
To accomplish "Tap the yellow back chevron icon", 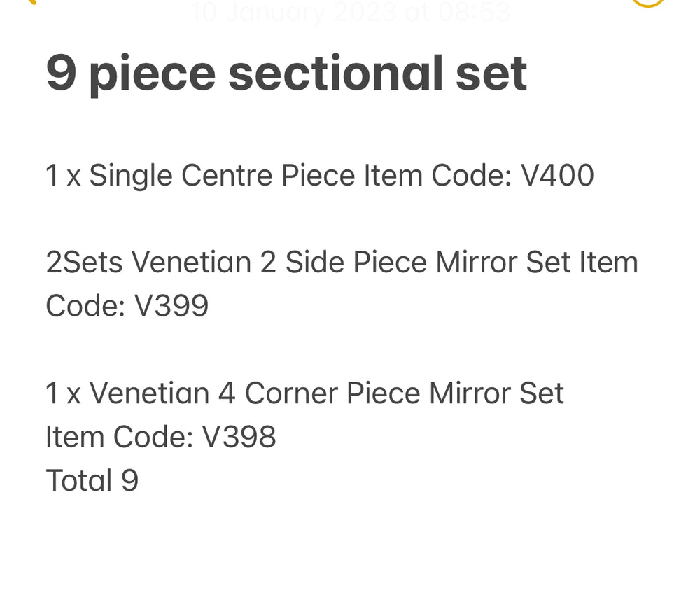I will pos(29,2).
